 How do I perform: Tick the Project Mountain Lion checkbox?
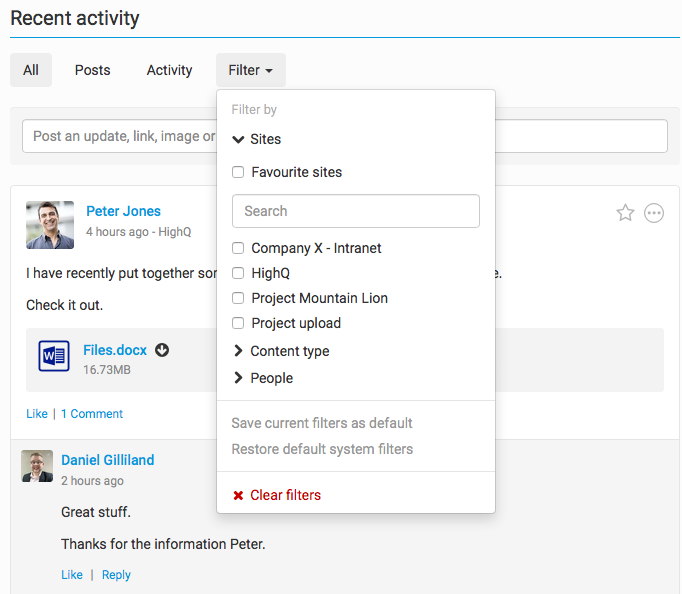tap(238, 298)
